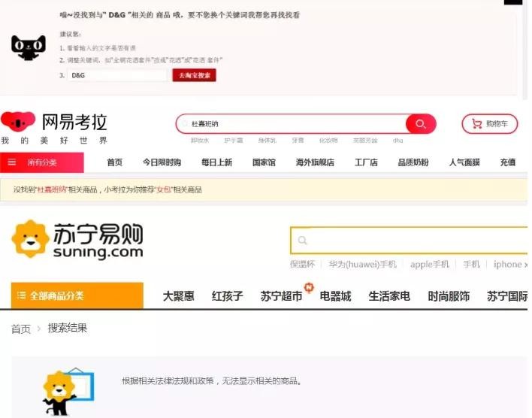Image resolution: width=532 pixels, height=418 pixels.
Task: Open the 时尚服饰 menu item
Action: coord(449,296)
